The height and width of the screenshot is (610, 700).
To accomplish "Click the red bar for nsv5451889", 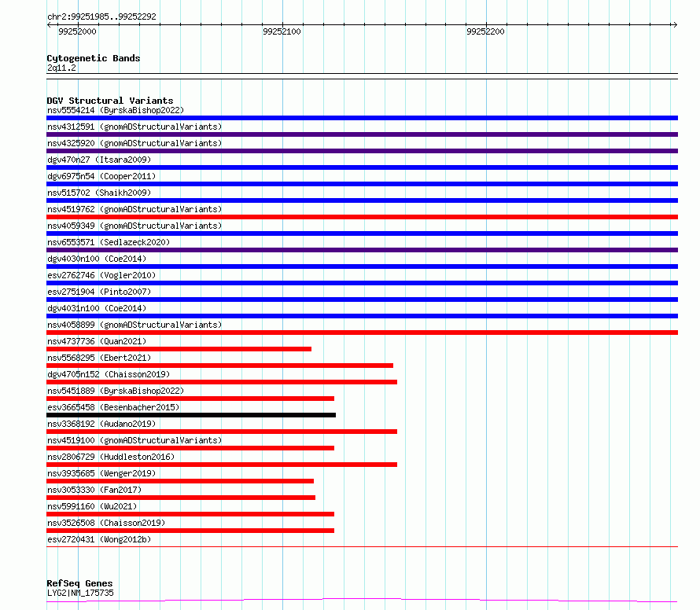I will [x=190, y=399].
